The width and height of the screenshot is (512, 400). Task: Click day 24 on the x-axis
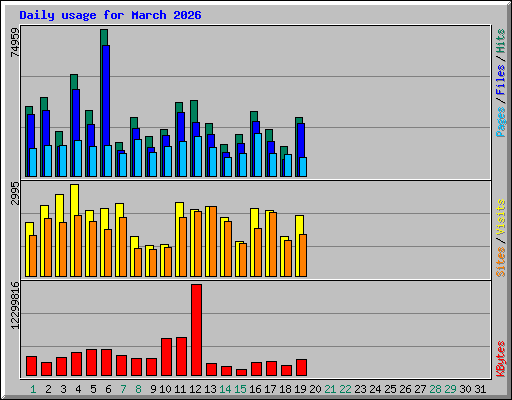click(375, 389)
